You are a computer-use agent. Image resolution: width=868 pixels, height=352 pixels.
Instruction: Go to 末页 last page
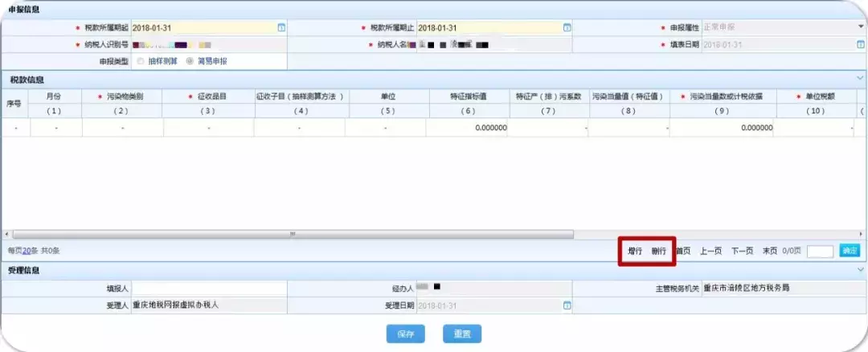pyautogui.click(x=770, y=251)
